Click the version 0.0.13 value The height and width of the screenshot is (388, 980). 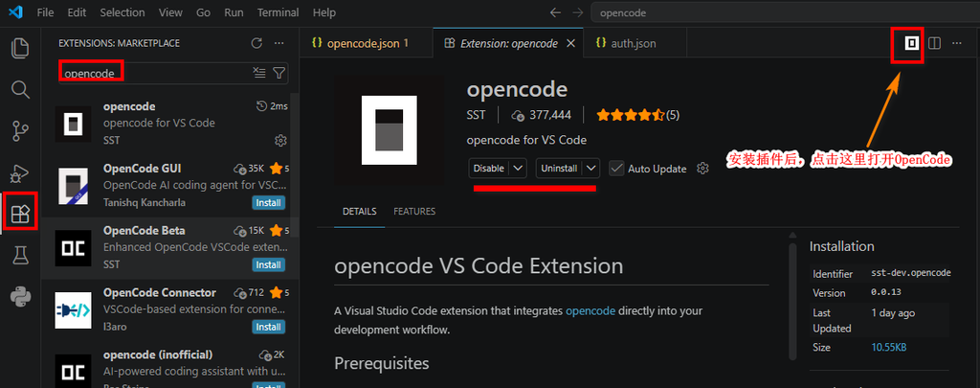[x=885, y=292]
